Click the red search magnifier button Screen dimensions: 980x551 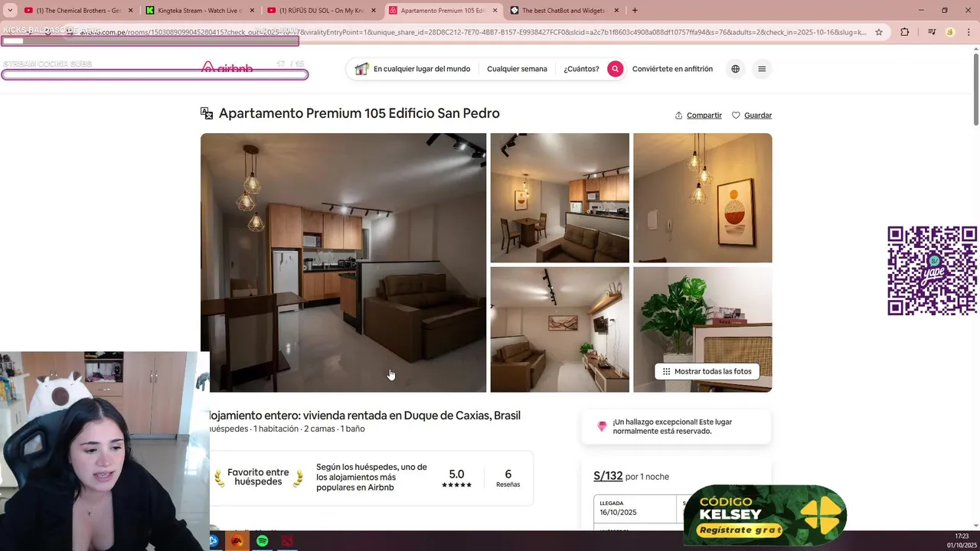tap(615, 69)
